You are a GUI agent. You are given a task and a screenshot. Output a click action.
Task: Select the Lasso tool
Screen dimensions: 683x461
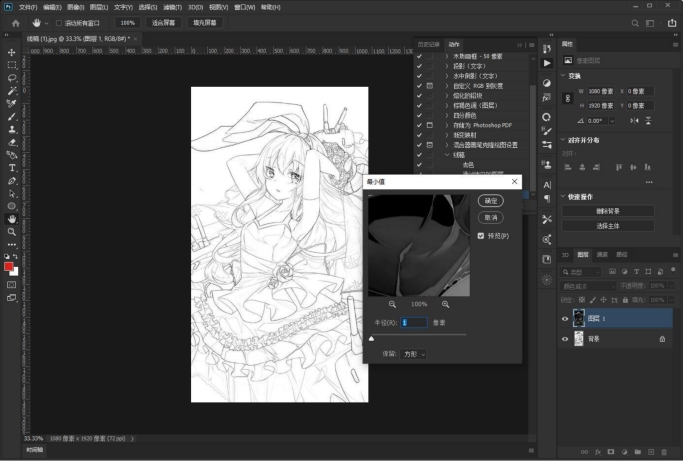tap(12, 78)
